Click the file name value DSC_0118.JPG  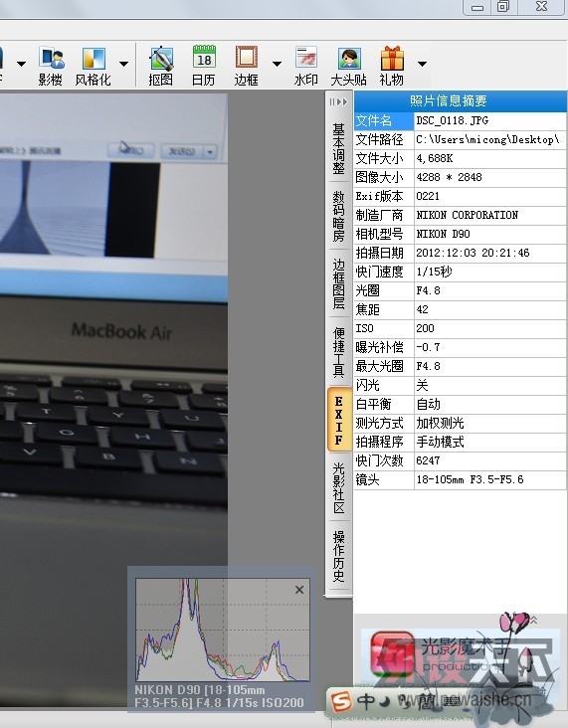[453, 120]
